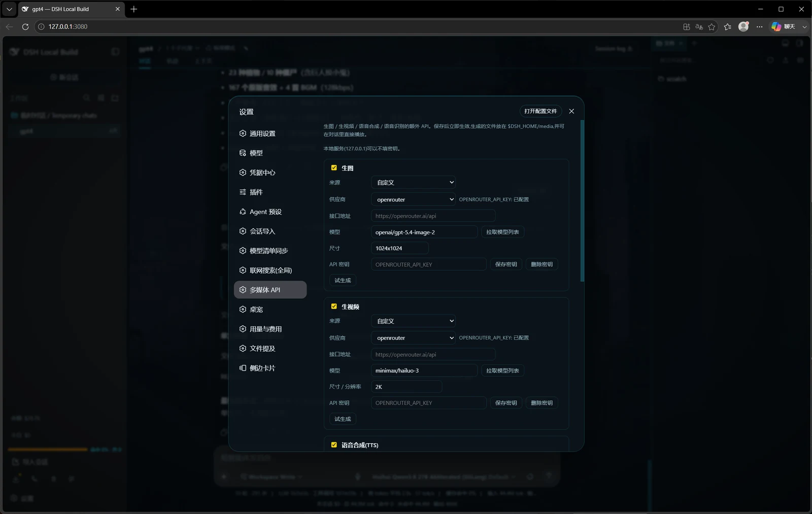Focus 尺寸 / 分辨率 field 2K

click(407, 387)
